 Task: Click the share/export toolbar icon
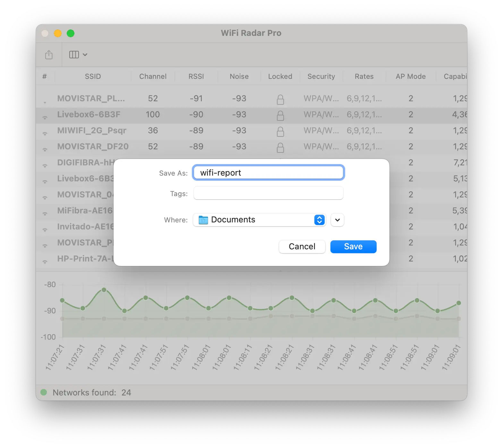pos(49,54)
